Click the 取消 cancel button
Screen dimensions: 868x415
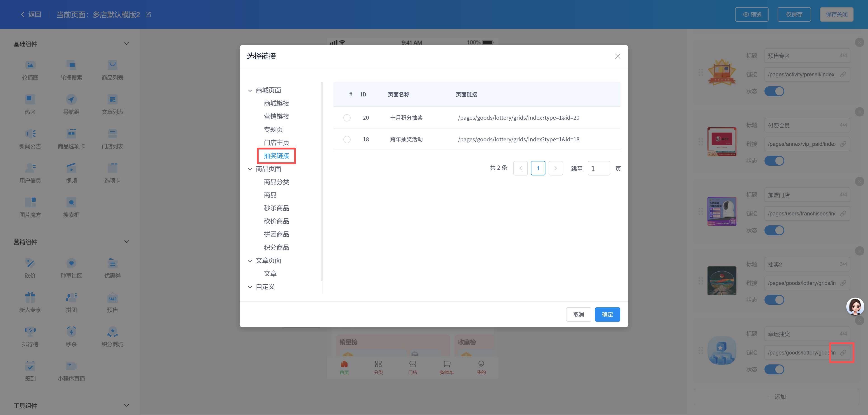coord(578,314)
